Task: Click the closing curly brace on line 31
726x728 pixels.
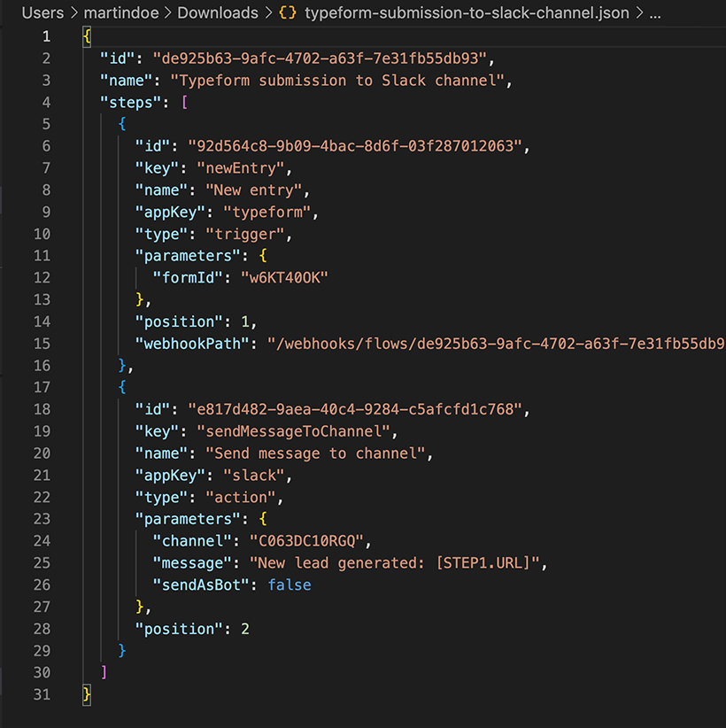Action: pyautogui.click(x=87, y=694)
